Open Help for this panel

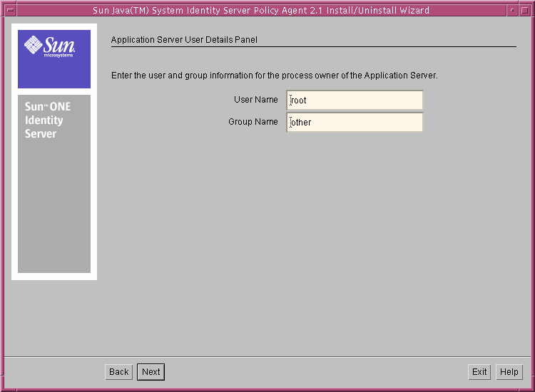pyautogui.click(x=509, y=372)
